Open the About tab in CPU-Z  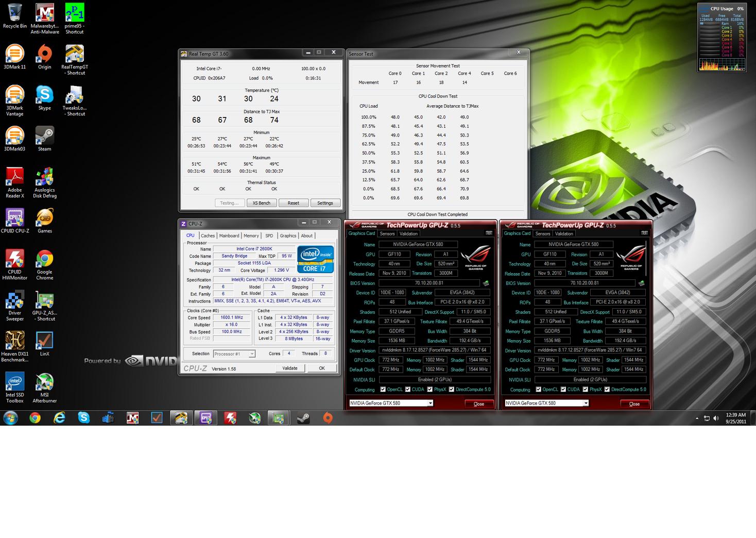[x=307, y=236]
